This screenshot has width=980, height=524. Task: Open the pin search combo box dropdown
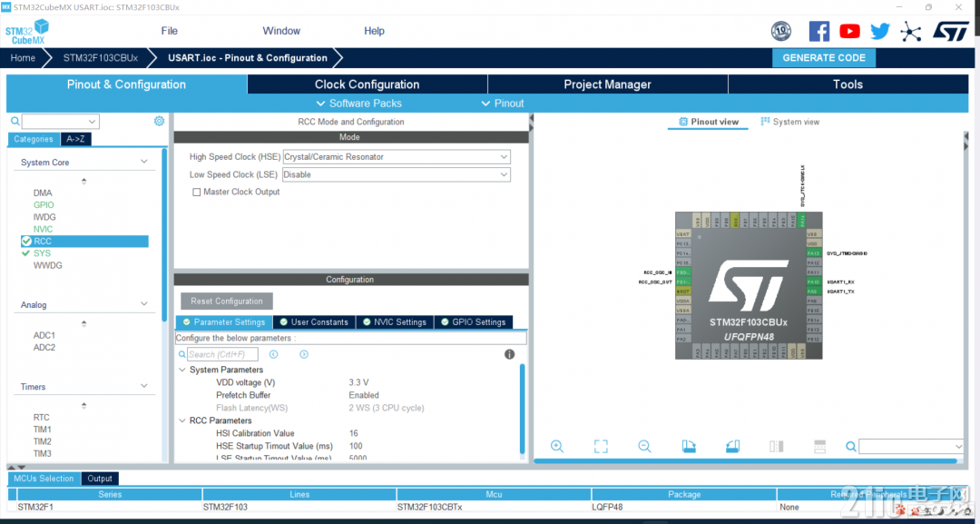click(x=959, y=446)
